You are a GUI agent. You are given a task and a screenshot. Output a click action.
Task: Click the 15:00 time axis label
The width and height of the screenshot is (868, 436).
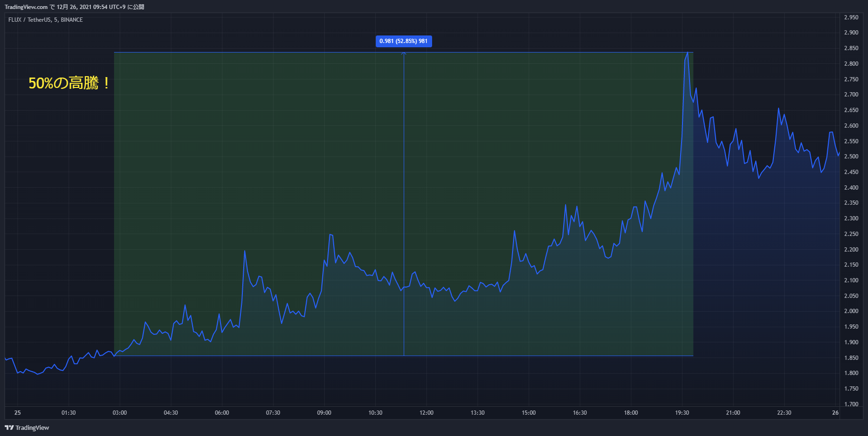tap(529, 413)
